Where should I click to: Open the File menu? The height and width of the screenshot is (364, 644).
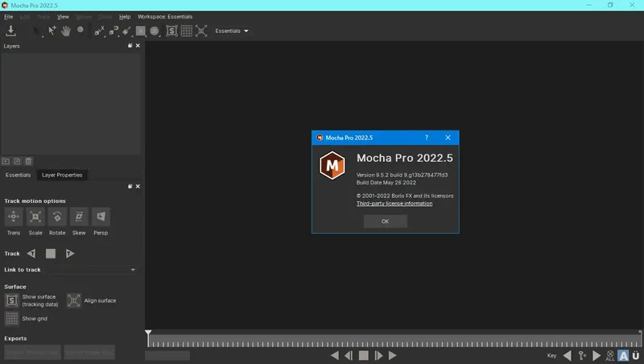[x=8, y=16]
